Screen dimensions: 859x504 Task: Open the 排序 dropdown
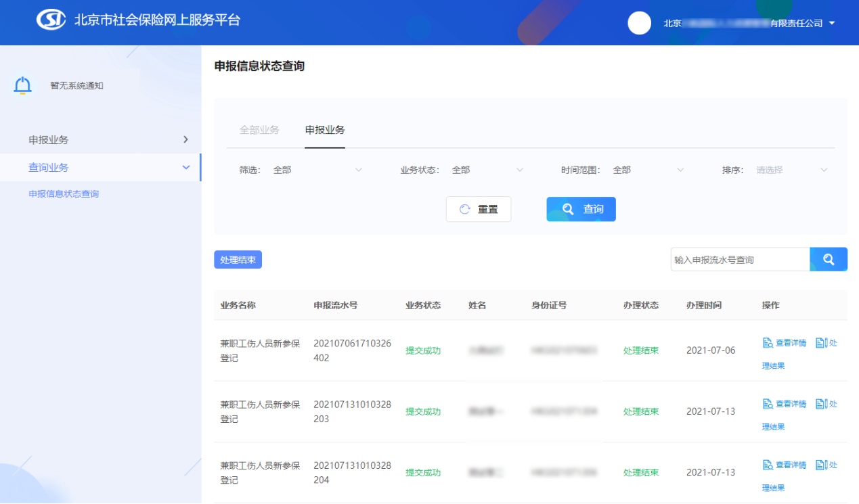tap(792, 170)
